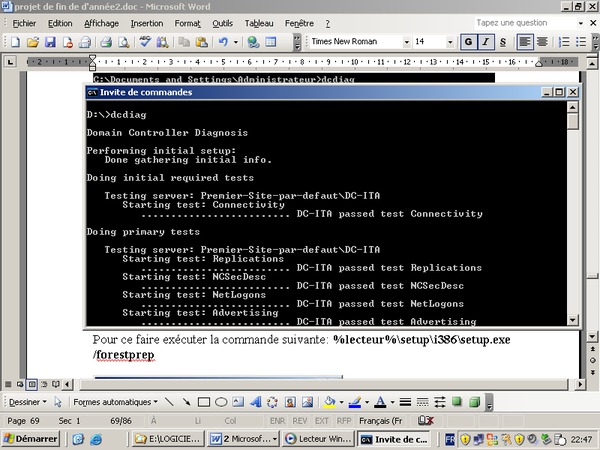Open the Fichier menu
The width and height of the screenshot is (600, 450).
tap(24, 23)
